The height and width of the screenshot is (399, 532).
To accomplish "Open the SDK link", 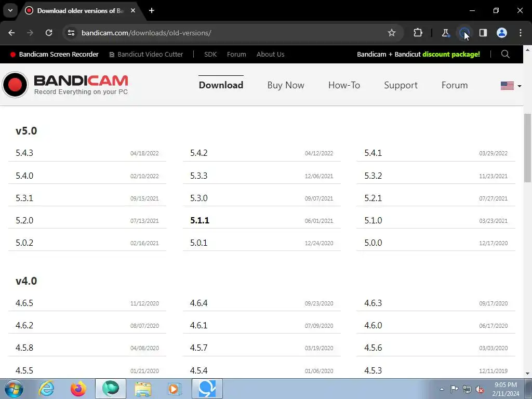I will click(x=210, y=54).
